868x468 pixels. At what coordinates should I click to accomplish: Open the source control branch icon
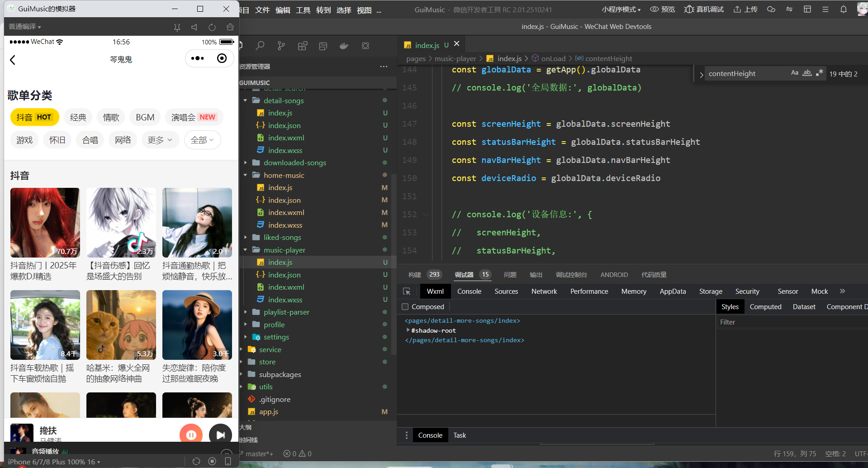click(281, 46)
